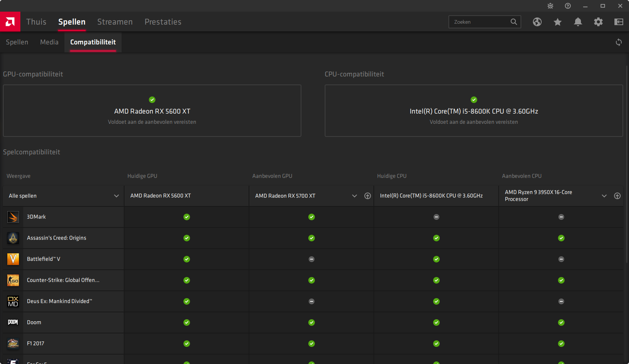The width and height of the screenshot is (629, 364).
Task: Click the 3DMark game name
Action: [x=36, y=217]
